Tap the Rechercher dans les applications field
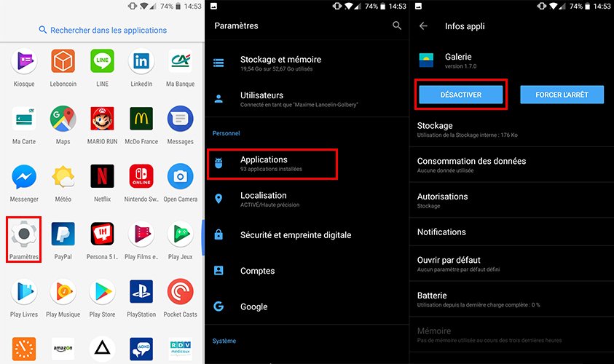The width and height of the screenshot is (614, 364). (103, 31)
